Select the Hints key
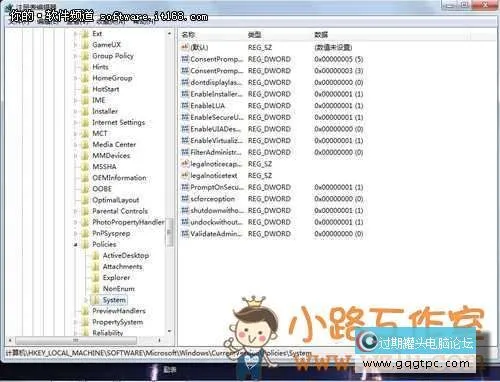The height and width of the screenshot is (382, 500). 100,67
